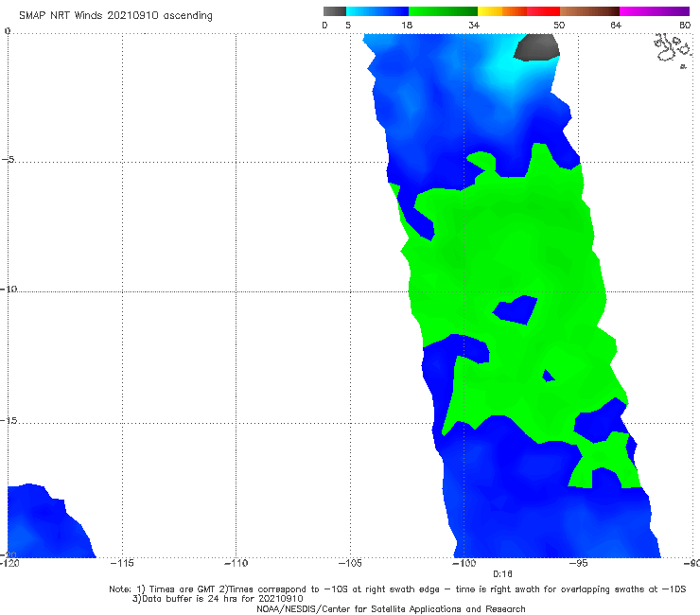
Task: Click the 'NOAA/NESDIS/Center for Satellite Applications' credit line
Action: (391, 608)
